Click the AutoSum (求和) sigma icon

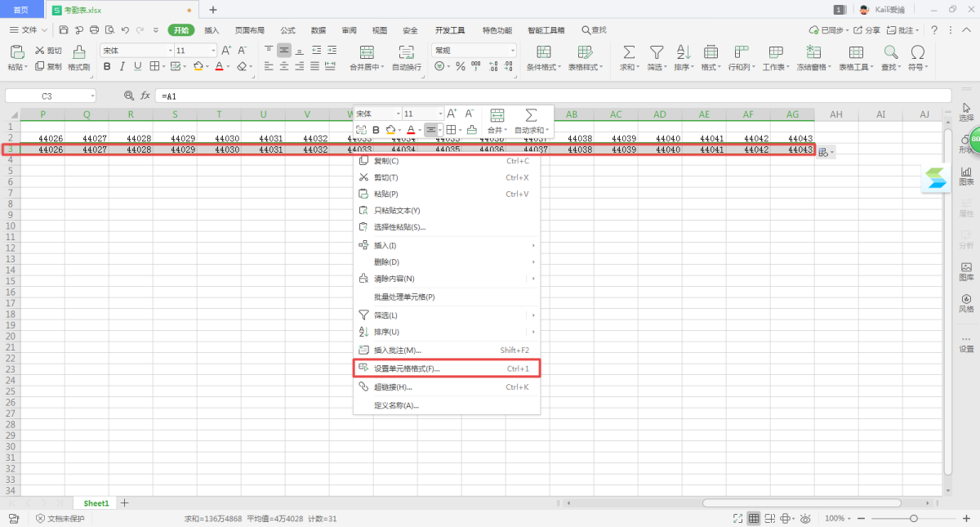(x=629, y=52)
